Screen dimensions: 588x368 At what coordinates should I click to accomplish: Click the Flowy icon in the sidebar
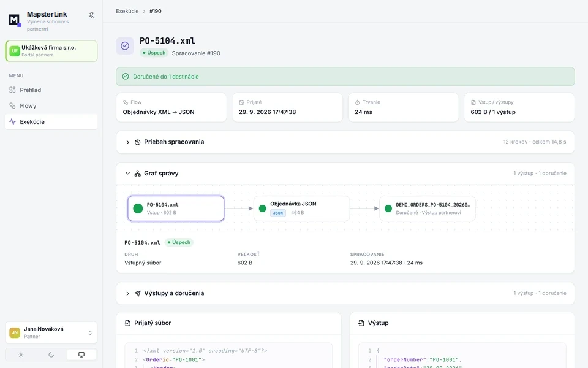pyautogui.click(x=12, y=106)
